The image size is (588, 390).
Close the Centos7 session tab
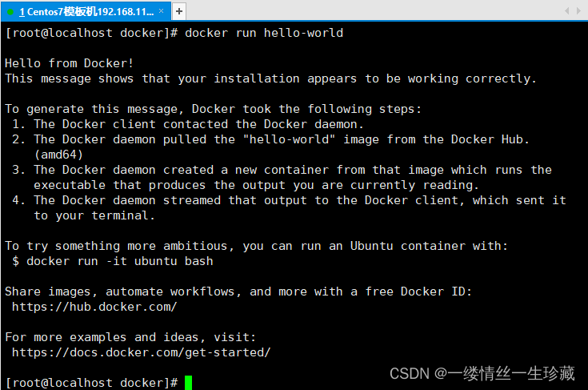click(162, 11)
